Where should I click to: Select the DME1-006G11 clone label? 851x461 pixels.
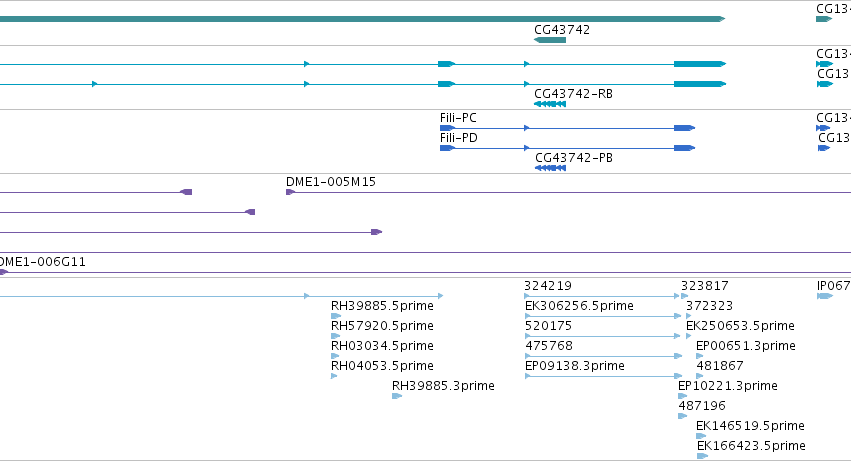coord(43,262)
